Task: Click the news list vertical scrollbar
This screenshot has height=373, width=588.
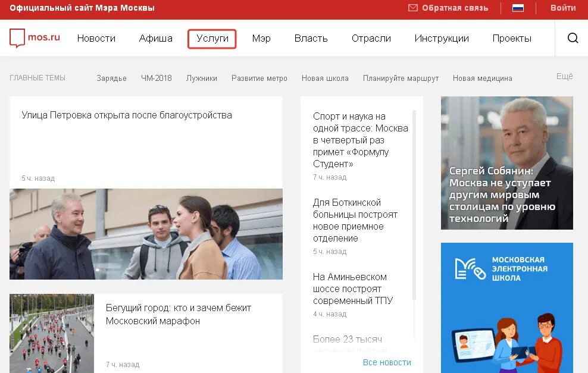Action: pyautogui.click(x=414, y=205)
